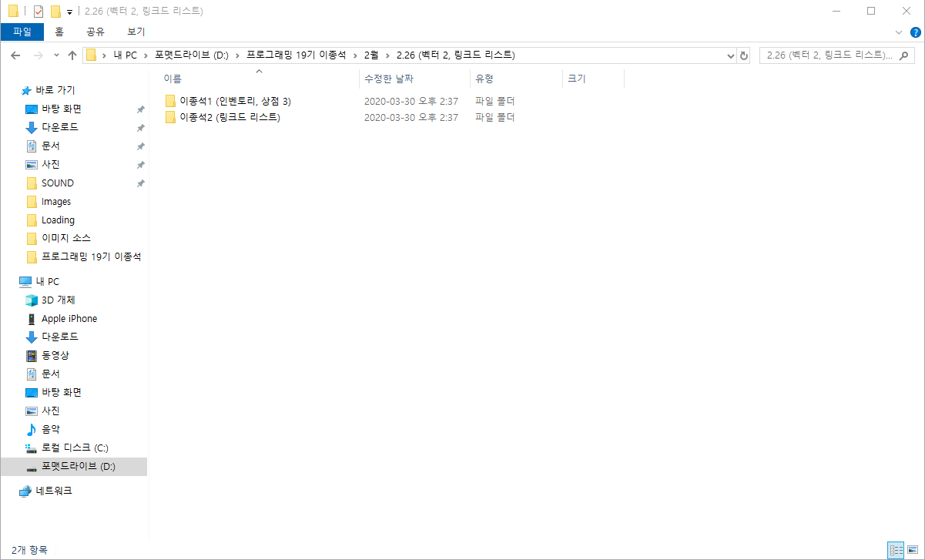925x560 pixels.
Task: Click the 2월 breadcrumb segment
Action: [x=371, y=55]
